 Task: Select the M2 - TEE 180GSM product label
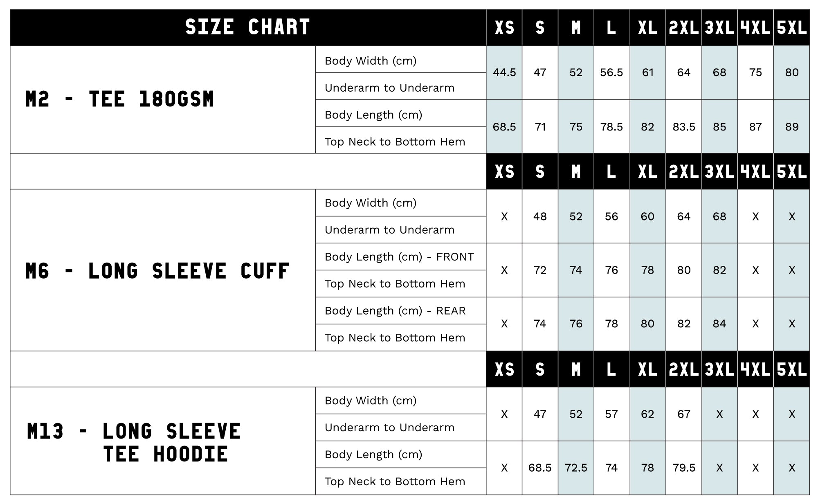[x=119, y=99]
